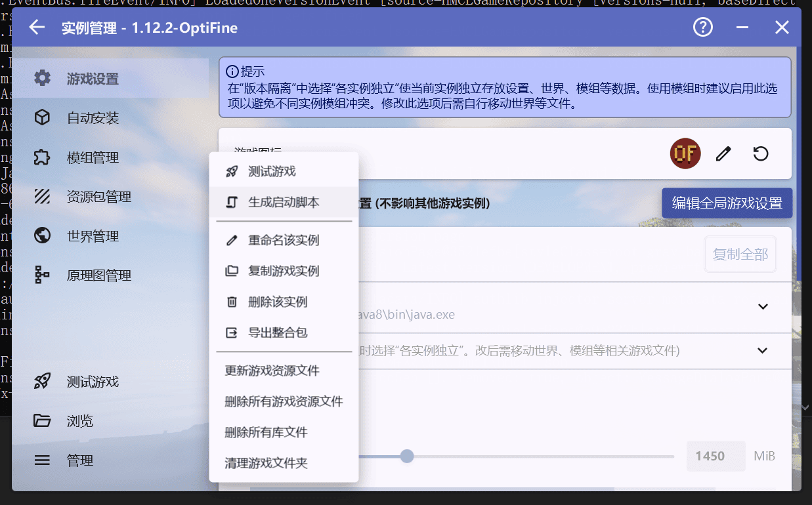Reset game icon with the circular arrow
The width and height of the screenshot is (812, 505).
click(x=760, y=154)
